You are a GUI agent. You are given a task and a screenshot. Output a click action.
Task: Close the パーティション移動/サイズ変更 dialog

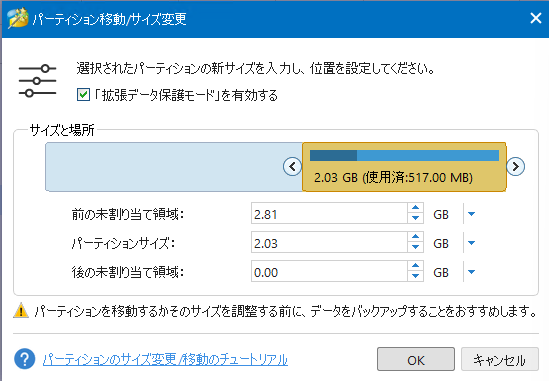[x=536, y=18]
